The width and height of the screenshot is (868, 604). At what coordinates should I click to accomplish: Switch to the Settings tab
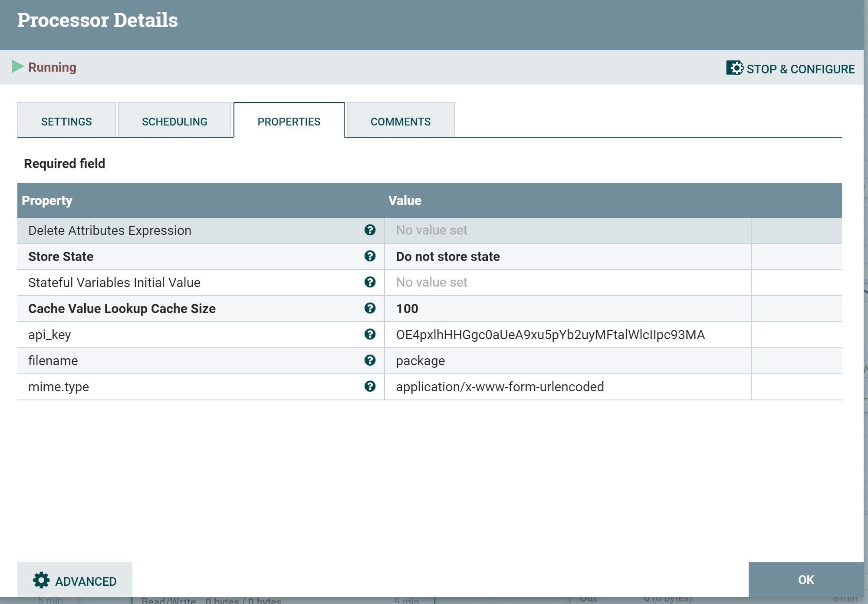(66, 121)
